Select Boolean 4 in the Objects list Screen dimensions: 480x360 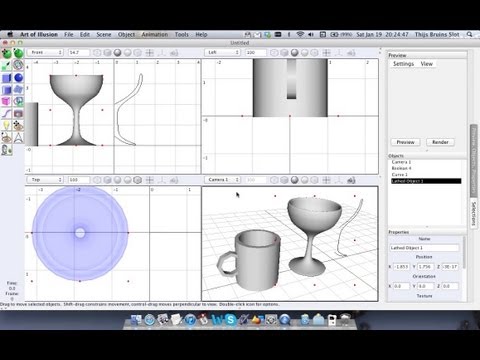(x=426, y=168)
